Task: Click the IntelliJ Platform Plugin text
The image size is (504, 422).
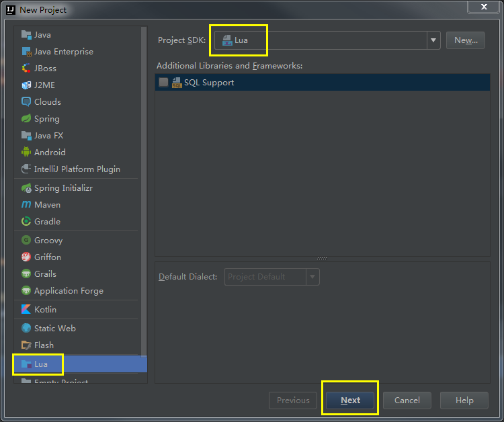Action: click(77, 169)
